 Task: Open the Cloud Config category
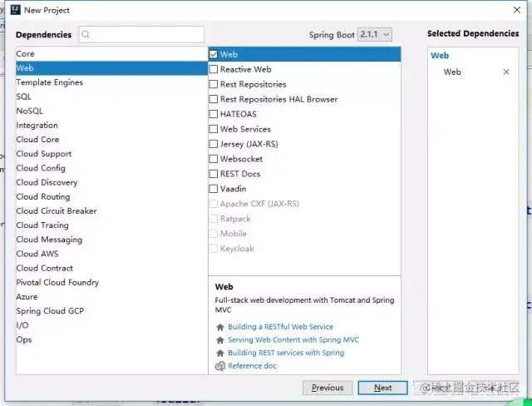tap(111, 168)
